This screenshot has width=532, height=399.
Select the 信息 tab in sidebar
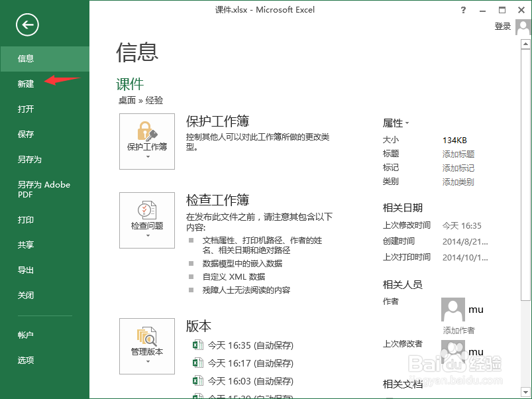pos(44,59)
